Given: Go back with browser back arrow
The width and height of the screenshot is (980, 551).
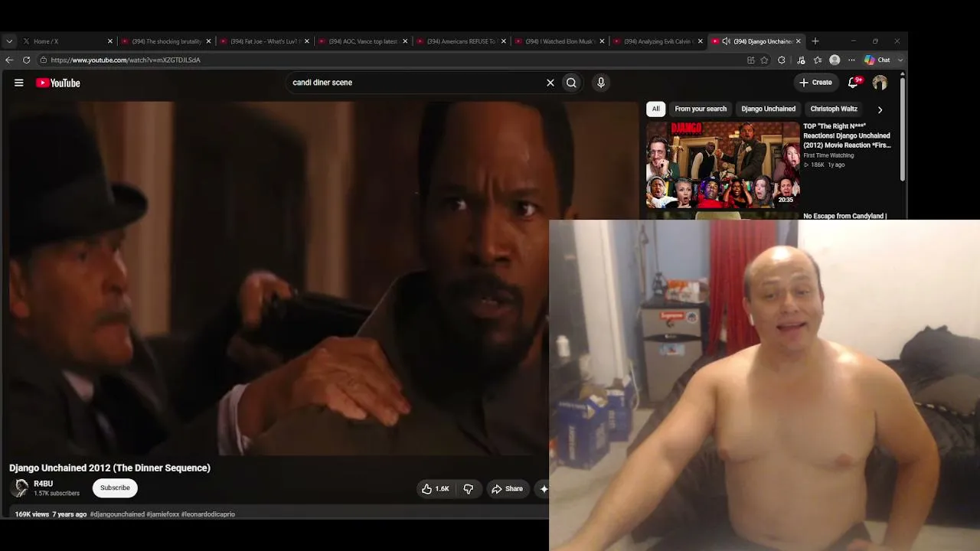Looking at the screenshot, I should click(9, 60).
